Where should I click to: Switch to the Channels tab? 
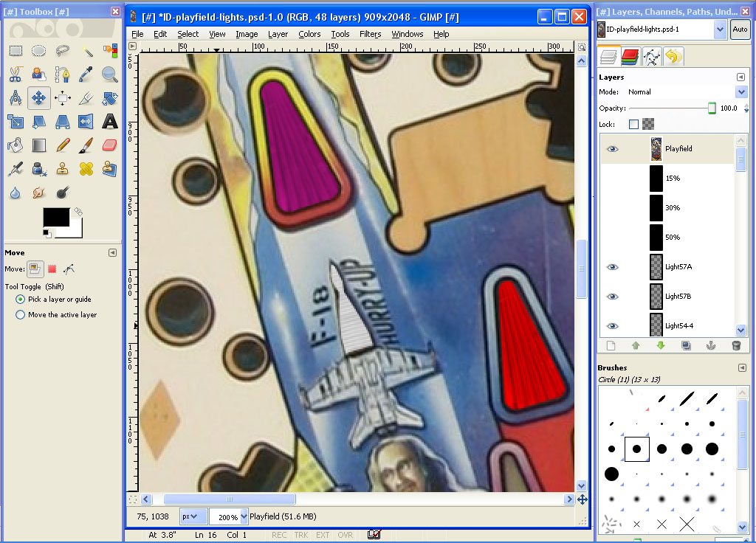coord(630,56)
